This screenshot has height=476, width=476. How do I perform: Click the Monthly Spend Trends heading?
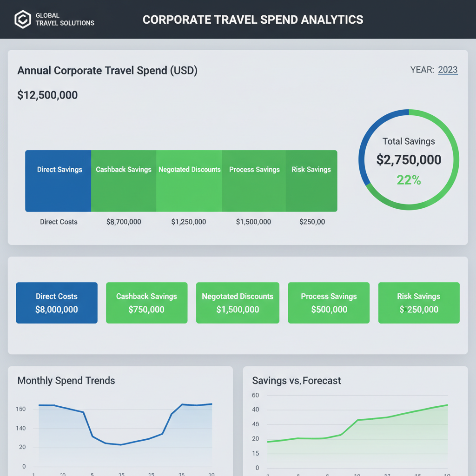pyautogui.click(x=66, y=380)
